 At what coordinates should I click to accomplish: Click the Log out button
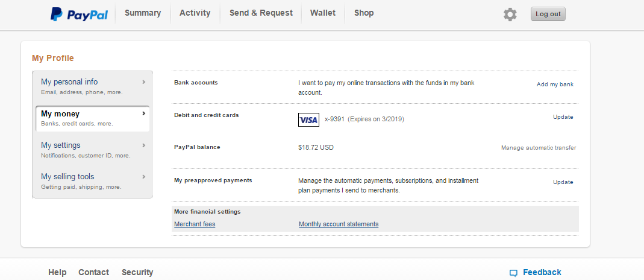click(x=548, y=14)
